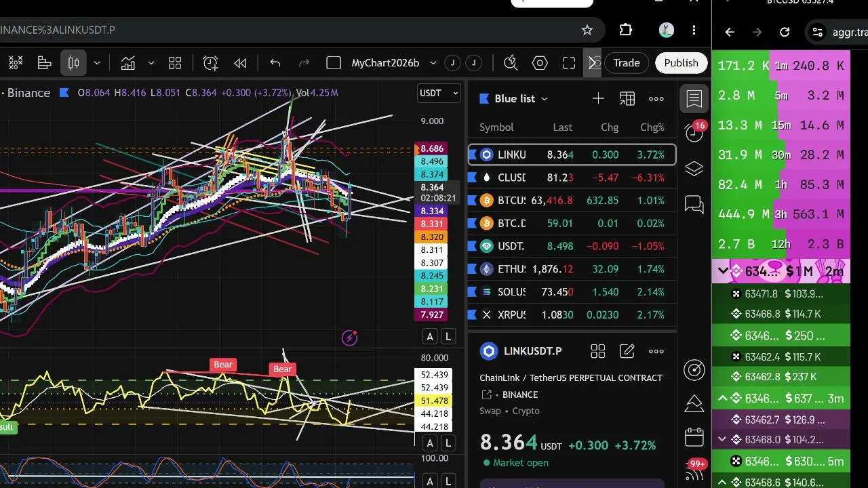Image resolution: width=868 pixels, height=488 pixels.
Task: Click BINANCE exchange link
Action: click(520, 394)
